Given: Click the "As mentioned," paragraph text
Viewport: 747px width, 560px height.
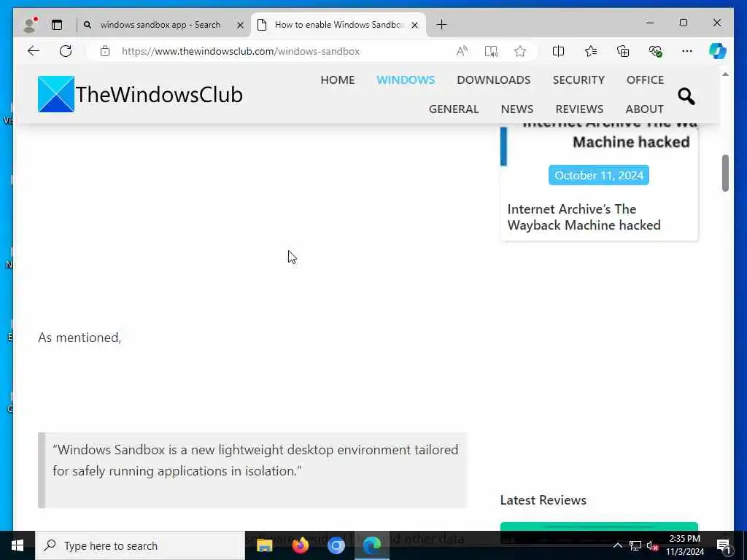Looking at the screenshot, I should [80, 337].
